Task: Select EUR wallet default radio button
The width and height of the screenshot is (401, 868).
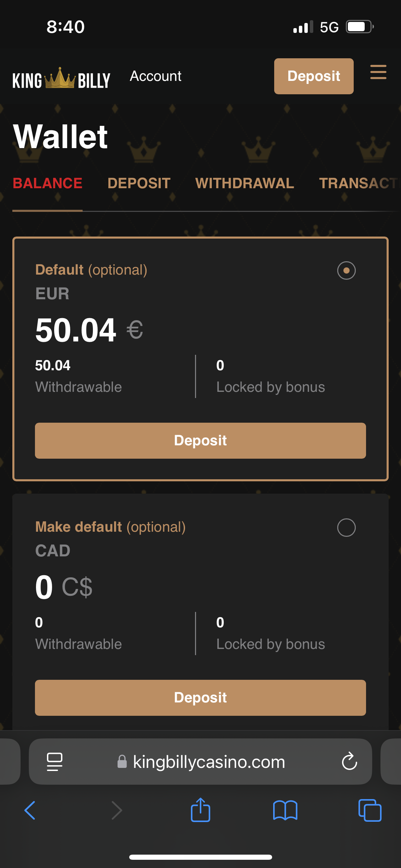Action: [346, 270]
